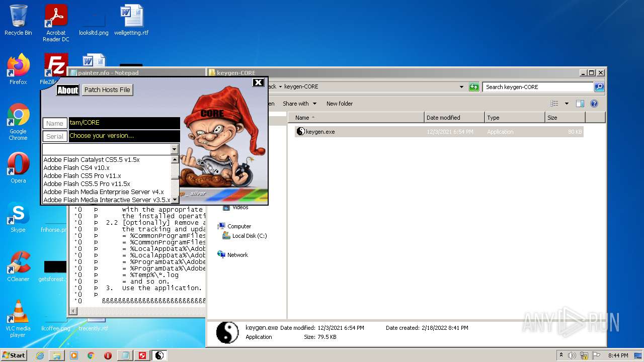
Task: Switch to keygen yin-yang taskbar button
Action: tap(159, 355)
